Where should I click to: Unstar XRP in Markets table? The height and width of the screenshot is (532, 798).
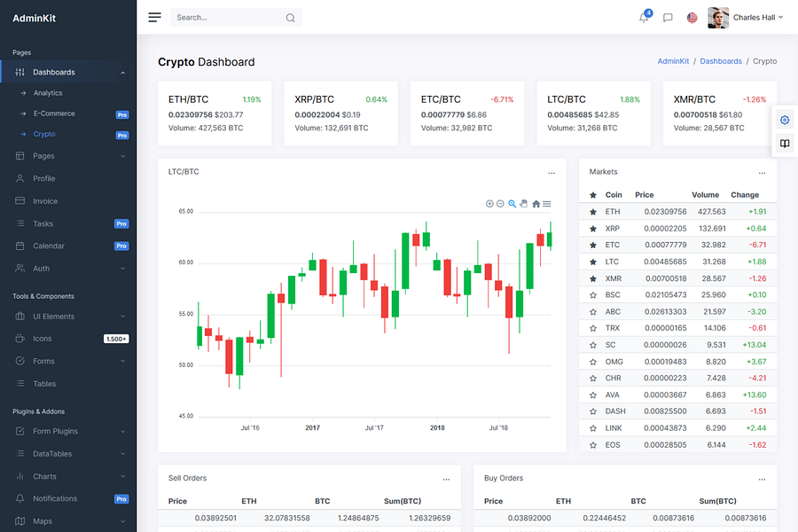pos(593,229)
